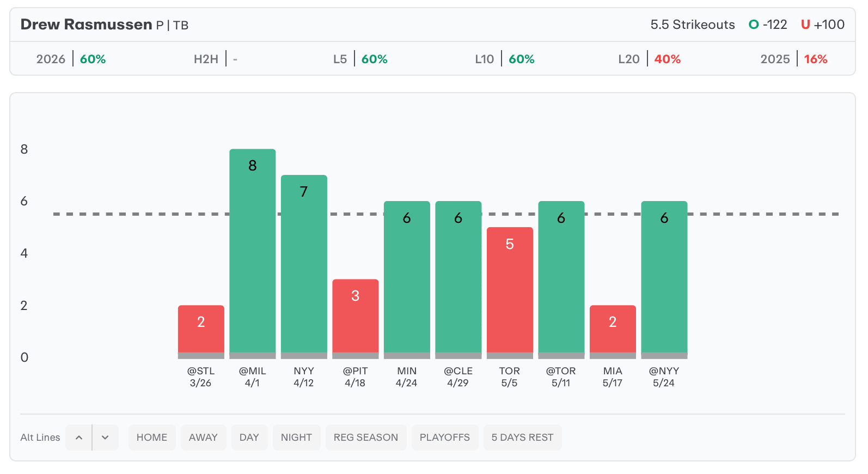
Task: Click the Alt Lines label
Action: [x=40, y=437]
